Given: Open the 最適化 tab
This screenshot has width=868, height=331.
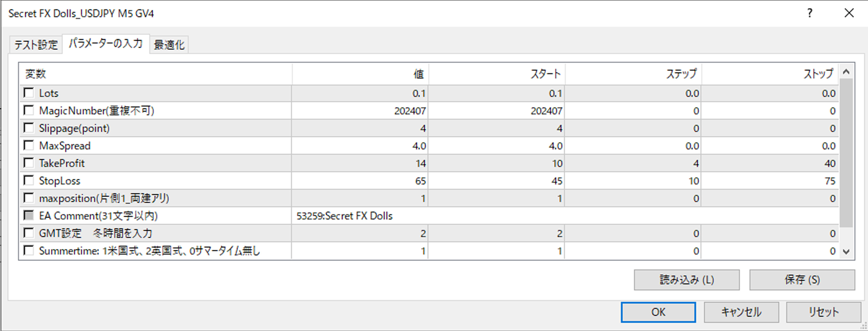Looking at the screenshot, I should click(x=169, y=45).
